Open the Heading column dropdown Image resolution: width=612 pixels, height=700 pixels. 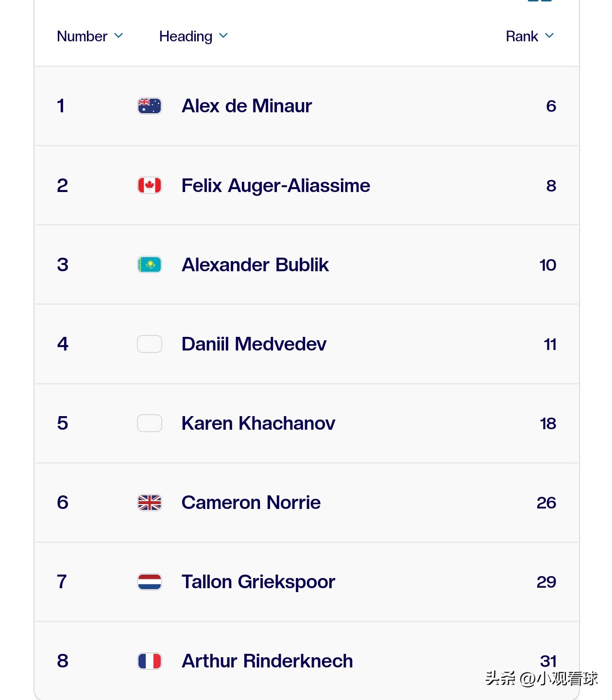193,36
